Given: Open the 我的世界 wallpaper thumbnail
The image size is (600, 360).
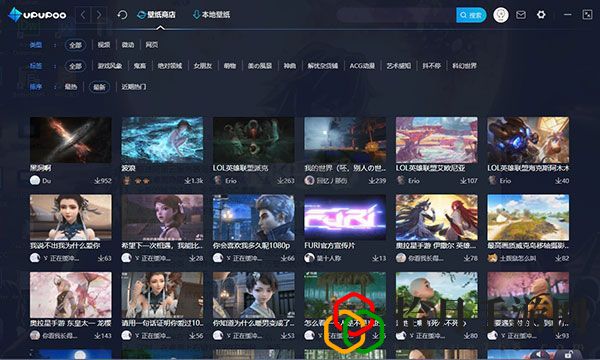Looking at the screenshot, I should (x=345, y=140).
